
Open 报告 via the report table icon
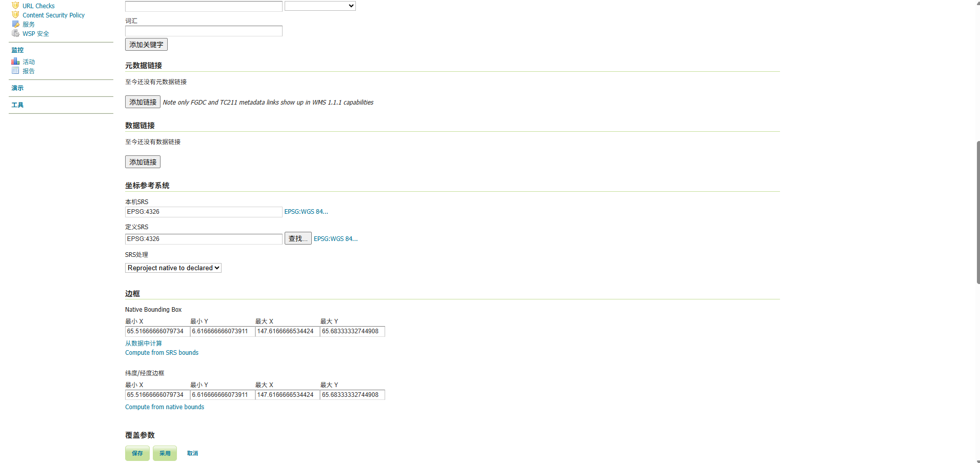click(15, 70)
